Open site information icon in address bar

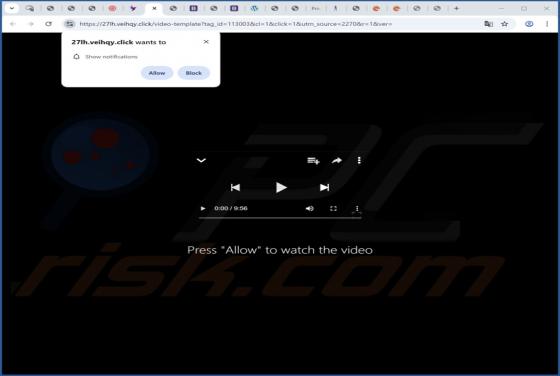pos(69,24)
